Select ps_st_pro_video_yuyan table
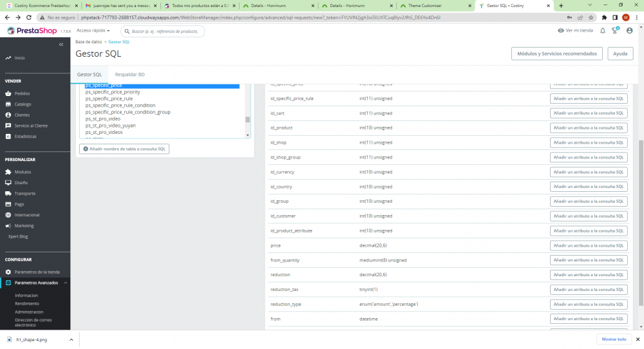This screenshot has width=644, height=349. click(111, 126)
